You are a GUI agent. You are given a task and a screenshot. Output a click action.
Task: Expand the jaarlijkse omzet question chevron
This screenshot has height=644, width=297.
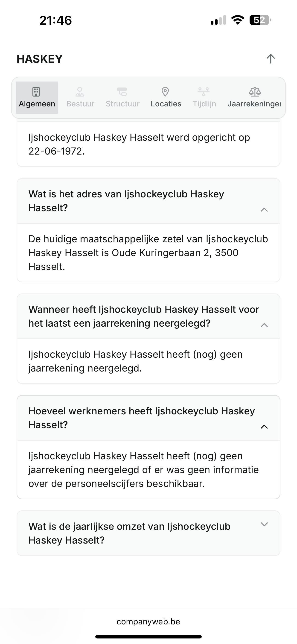click(x=264, y=524)
